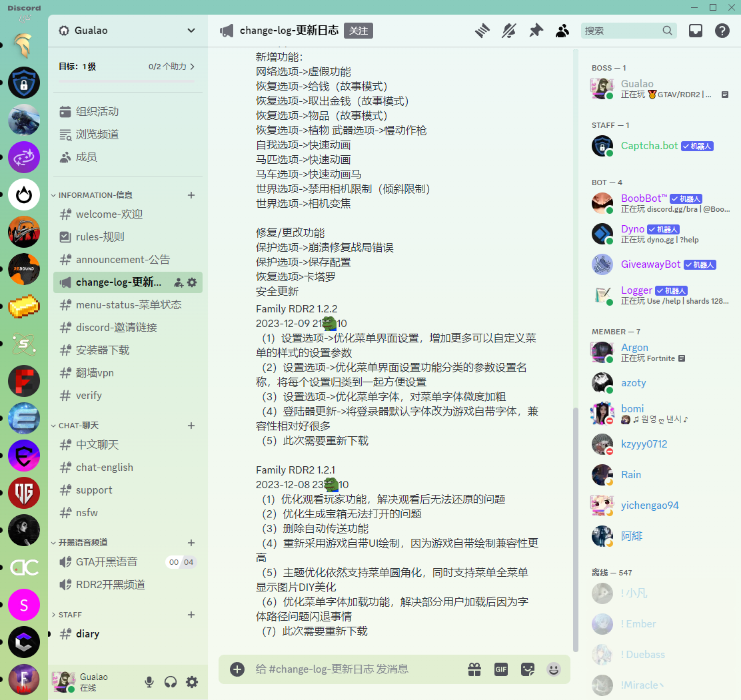Open Gualao user profile panel
Image resolution: width=741 pixels, height=700 pixels.
point(93,682)
